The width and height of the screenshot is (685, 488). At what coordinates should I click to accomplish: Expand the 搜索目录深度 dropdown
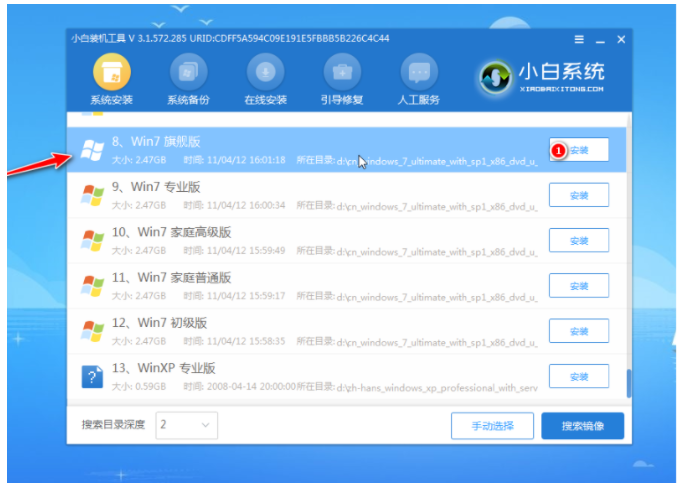(x=187, y=425)
